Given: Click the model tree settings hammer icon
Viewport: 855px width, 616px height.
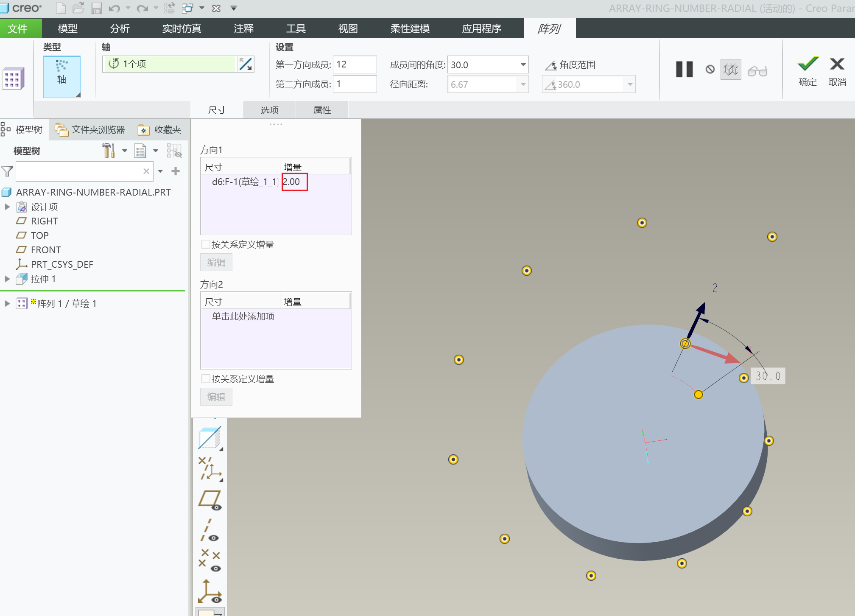Looking at the screenshot, I should [109, 151].
